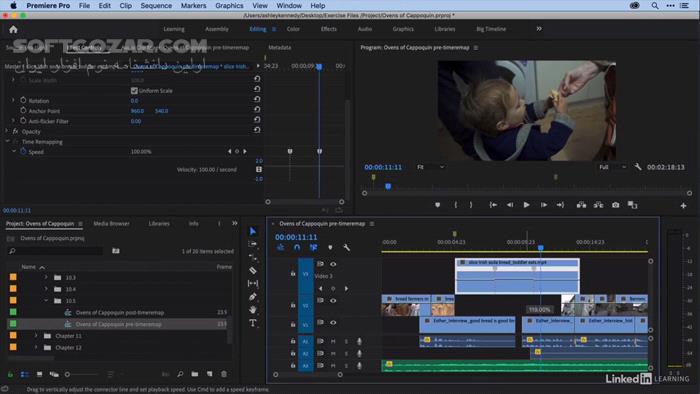Click the Lift button in Program Monitor
700x394 pixels.
pyautogui.click(x=581, y=205)
